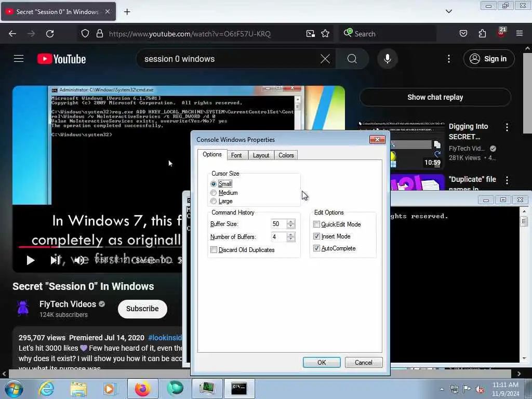Expand the list all tabs dropdown
This screenshot has height=399, width=532.
coord(449,11)
